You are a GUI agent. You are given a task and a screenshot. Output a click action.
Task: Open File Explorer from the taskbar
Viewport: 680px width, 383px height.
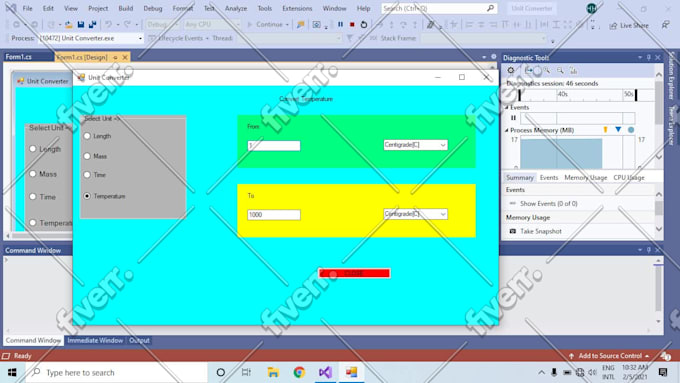(x=273, y=372)
